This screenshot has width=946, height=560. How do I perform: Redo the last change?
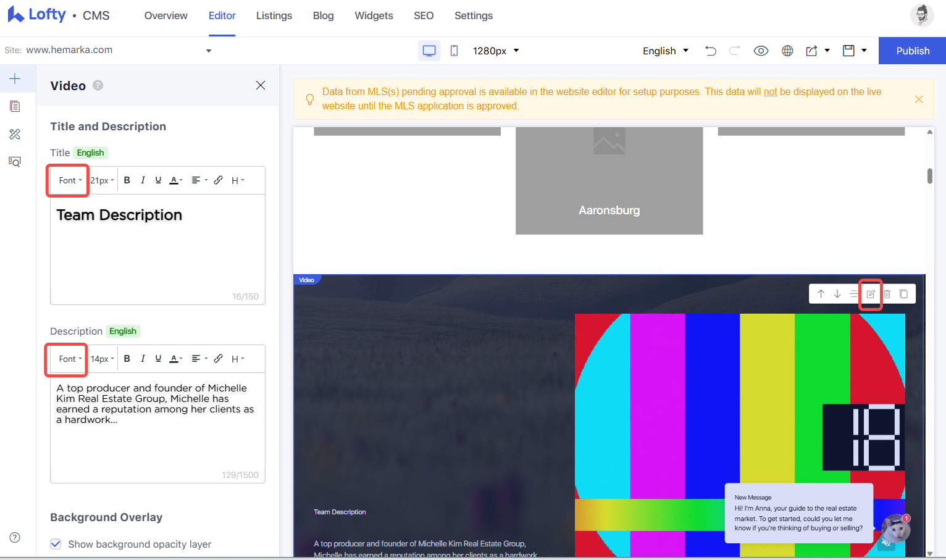point(734,51)
